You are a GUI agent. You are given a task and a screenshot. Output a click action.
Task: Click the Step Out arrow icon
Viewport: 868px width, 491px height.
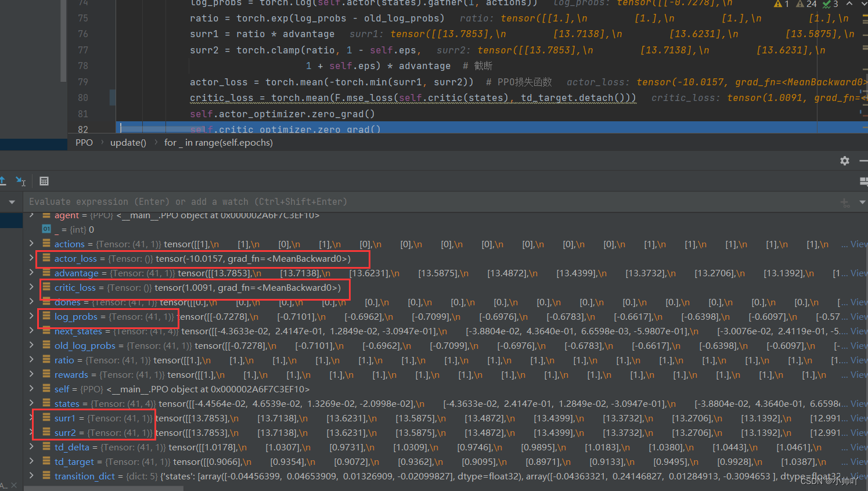click(x=3, y=181)
